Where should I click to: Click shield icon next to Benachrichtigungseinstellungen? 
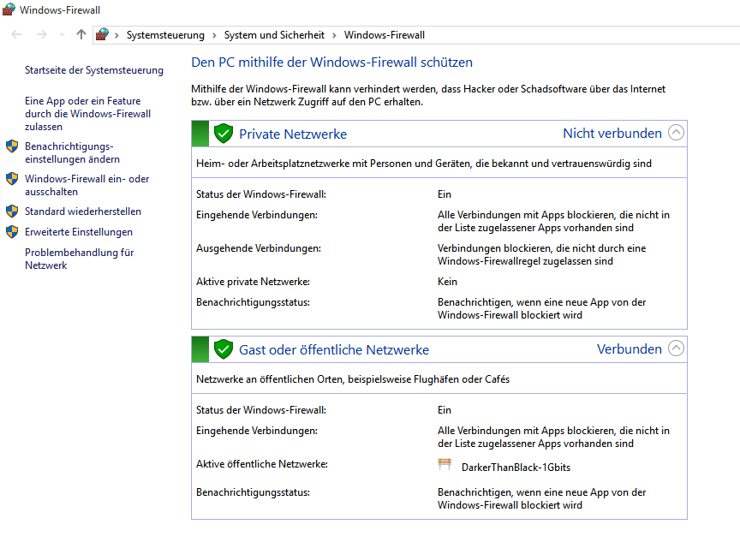point(12,146)
